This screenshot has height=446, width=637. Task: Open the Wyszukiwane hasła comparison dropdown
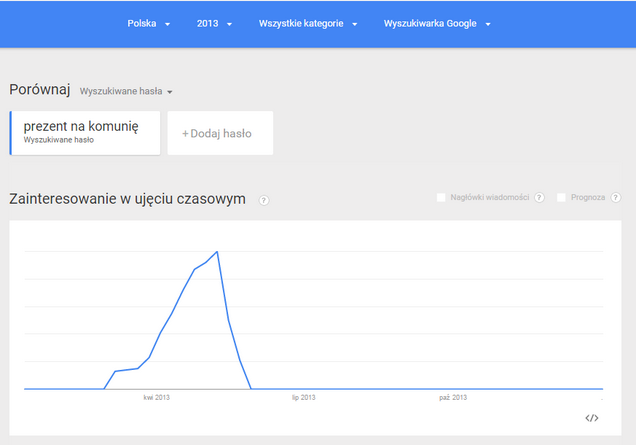tap(126, 91)
